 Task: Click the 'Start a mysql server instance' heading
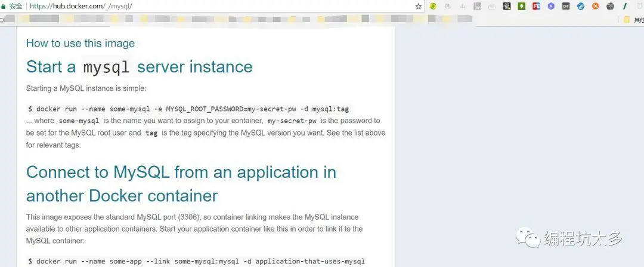139,67
